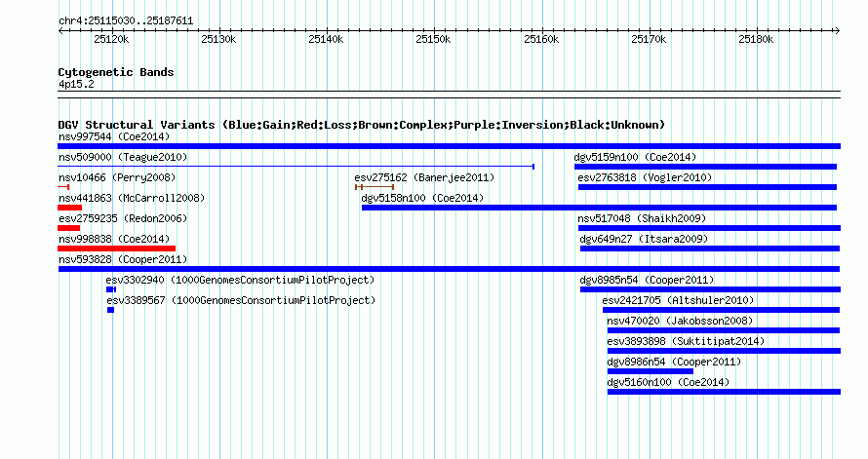868x459 pixels.
Task: Select the red nsv441863 loss bar
Action: pos(70,208)
